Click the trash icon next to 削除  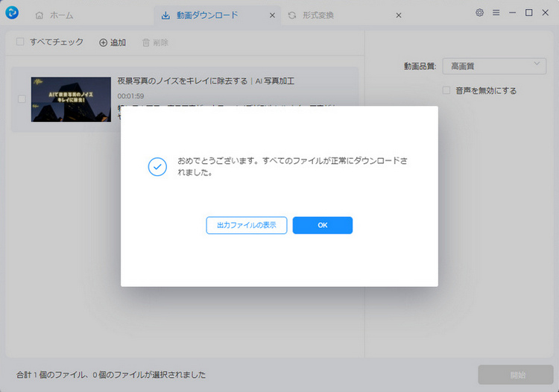pyautogui.click(x=146, y=42)
